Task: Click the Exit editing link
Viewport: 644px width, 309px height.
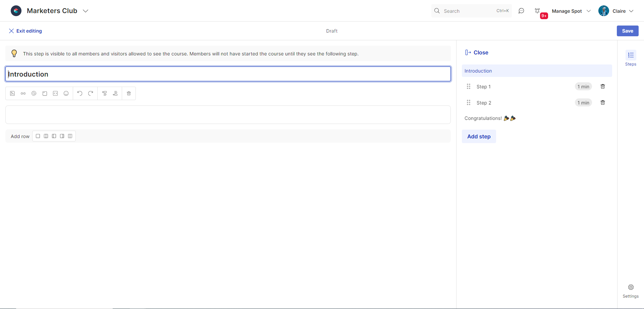Action: (x=25, y=31)
